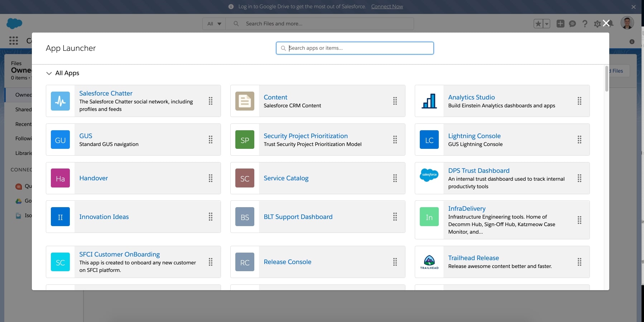Click the Connect Now link

pos(387,6)
